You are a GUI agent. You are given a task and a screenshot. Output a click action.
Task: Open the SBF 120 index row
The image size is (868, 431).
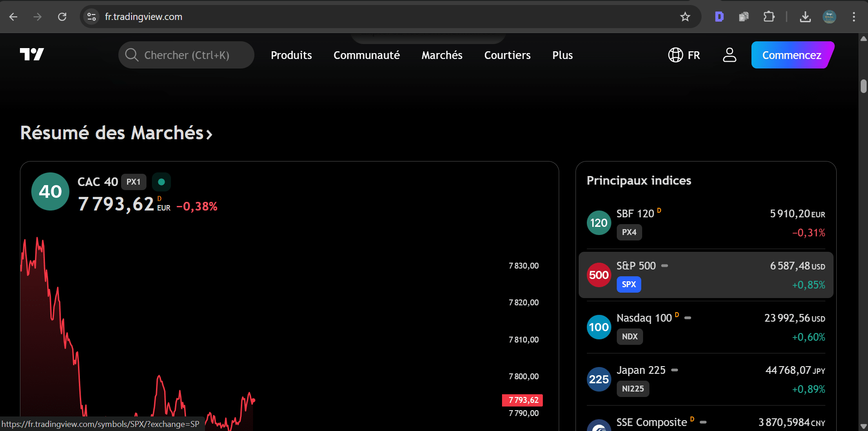click(706, 223)
